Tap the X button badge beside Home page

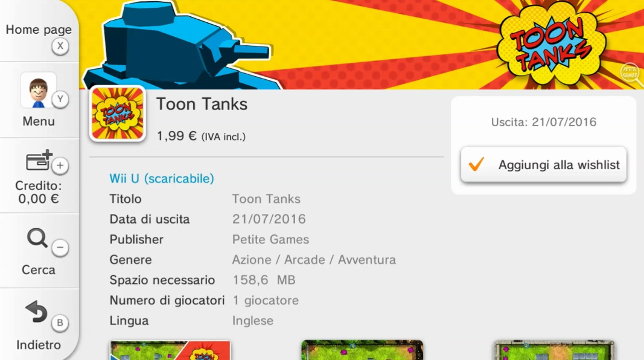point(60,46)
